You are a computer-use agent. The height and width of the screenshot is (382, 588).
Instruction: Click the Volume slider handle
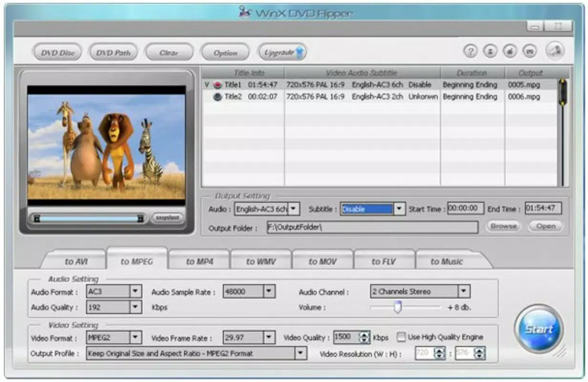tap(398, 308)
